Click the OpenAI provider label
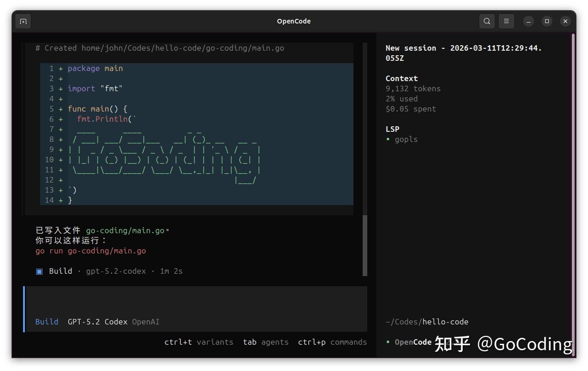The width and height of the screenshot is (588, 371). coord(146,322)
